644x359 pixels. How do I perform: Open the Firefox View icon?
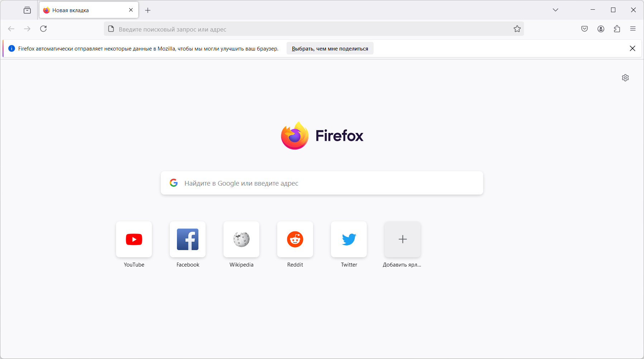pos(27,10)
